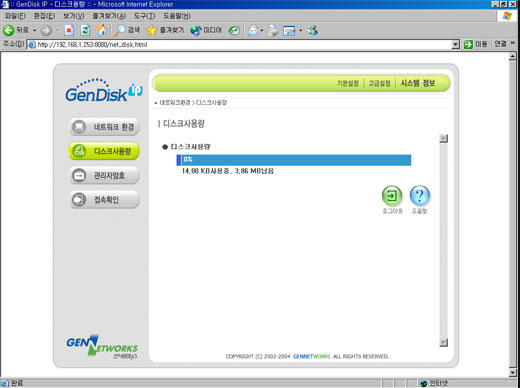Open Messenger toolbar icon
Image resolution: width=520 pixels, height=388 pixels.
click(312, 31)
